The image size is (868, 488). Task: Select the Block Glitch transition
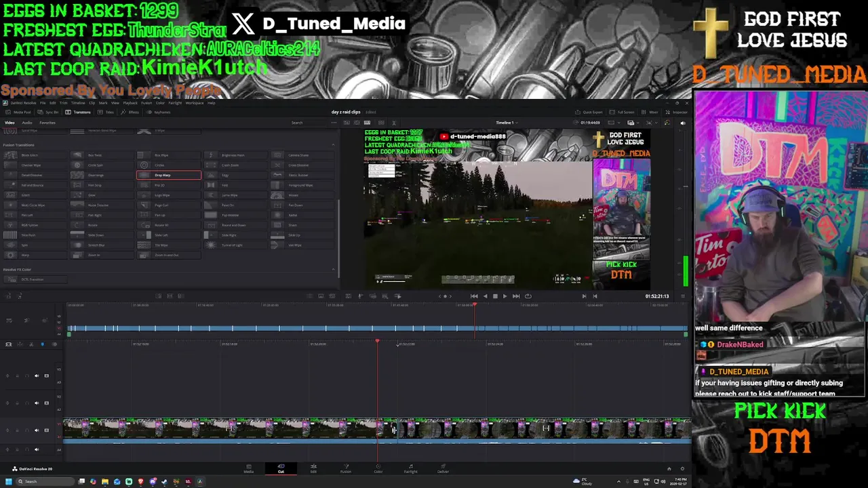coord(35,155)
